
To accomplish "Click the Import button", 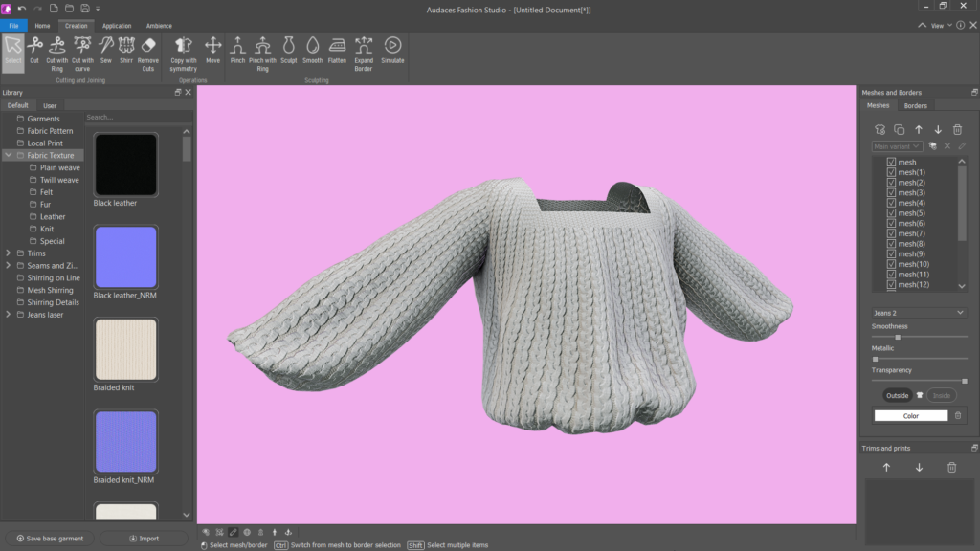I will coord(145,538).
